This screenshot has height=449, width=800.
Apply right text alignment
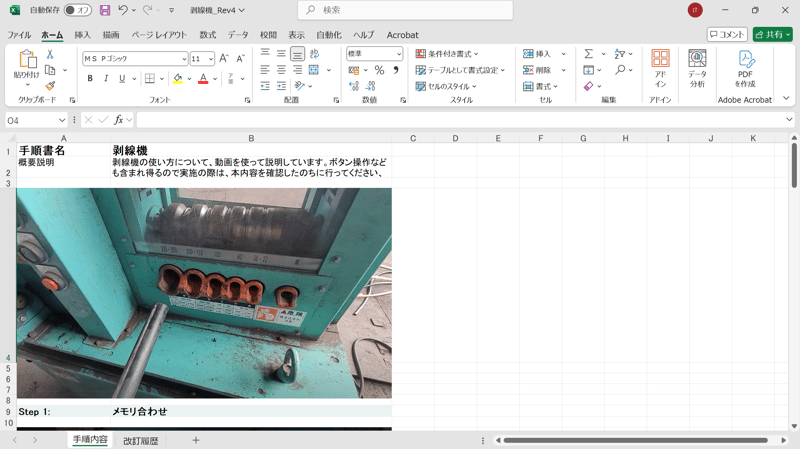(x=297, y=70)
